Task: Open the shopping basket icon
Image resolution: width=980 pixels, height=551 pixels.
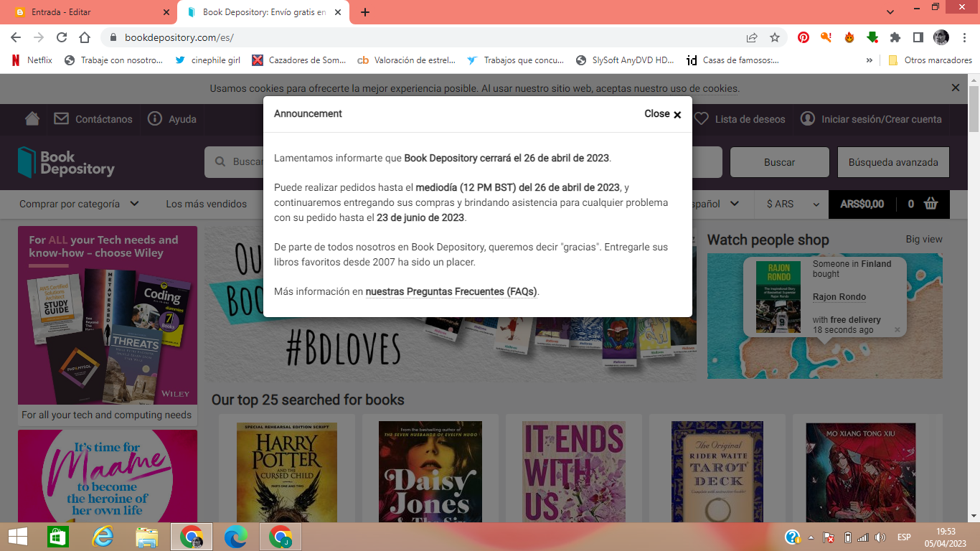Action: pyautogui.click(x=930, y=204)
